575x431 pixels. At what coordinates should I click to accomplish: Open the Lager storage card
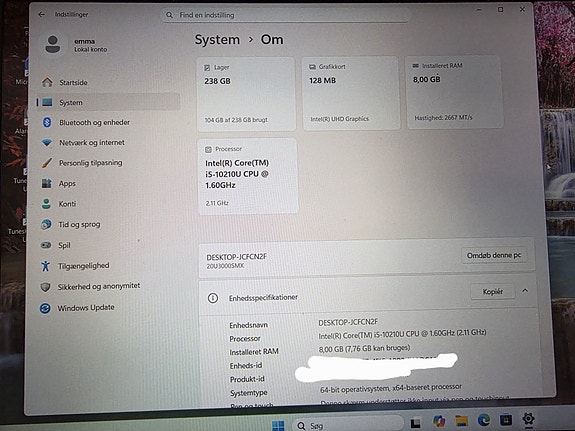246,94
